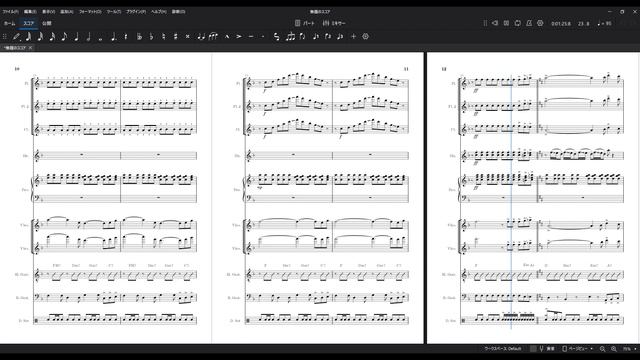The width and height of the screenshot is (640, 360).
Task: Zoom out using magnifier minus
Action: [602, 349]
